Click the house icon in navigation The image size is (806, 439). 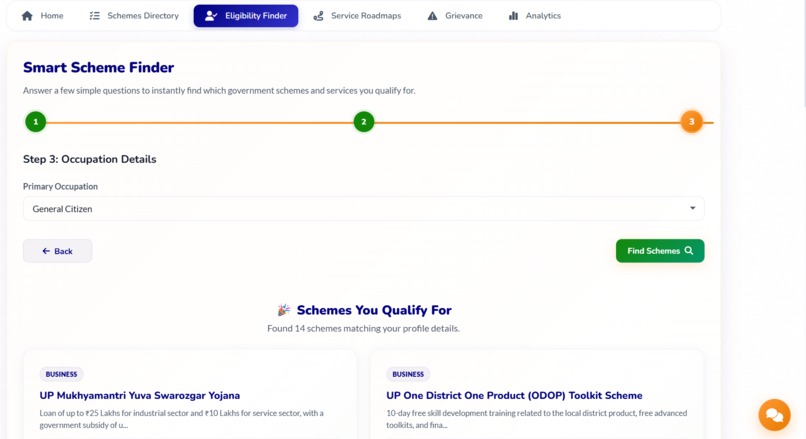(x=27, y=16)
